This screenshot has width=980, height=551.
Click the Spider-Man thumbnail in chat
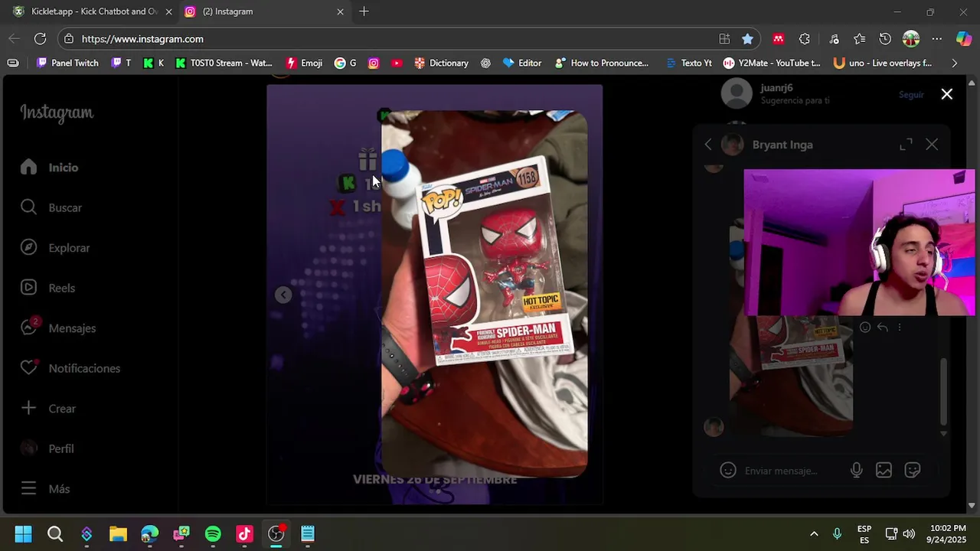coord(792,375)
